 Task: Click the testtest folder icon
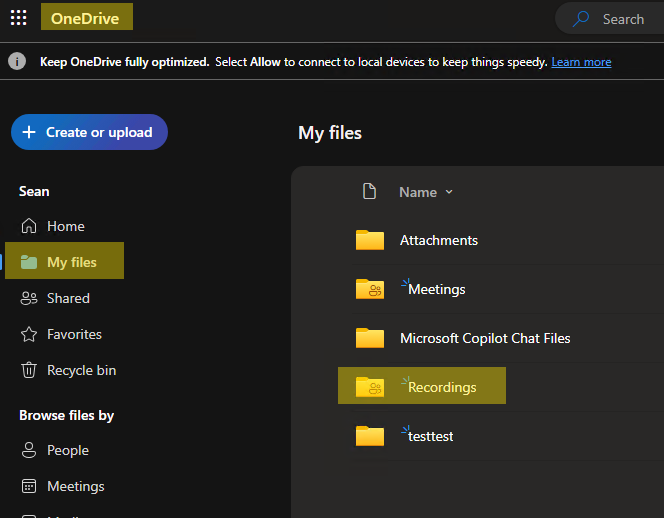[x=370, y=436]
